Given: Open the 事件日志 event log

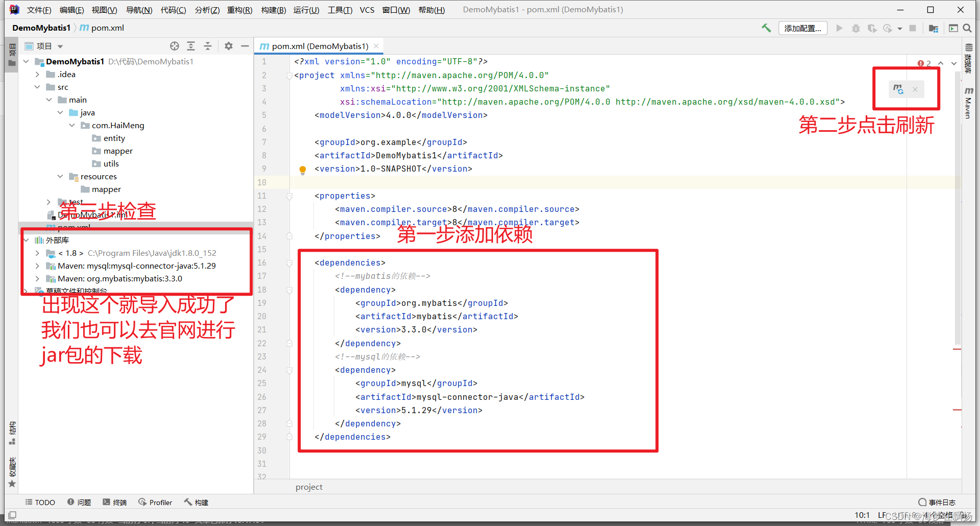Looking at the screenshot, I should pyautogui.click(x=937, y=503).
